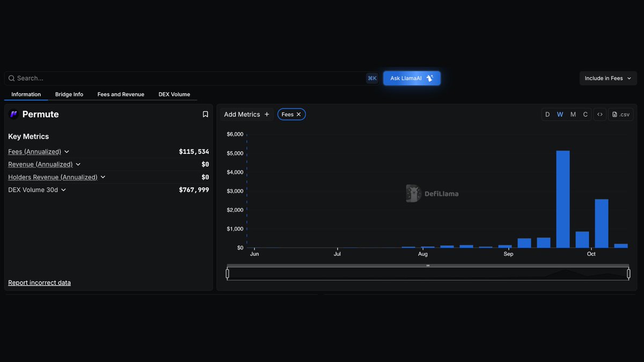Switch chart to Daily (D) interval
Screen dimensions: 644x362
[547, 114]
